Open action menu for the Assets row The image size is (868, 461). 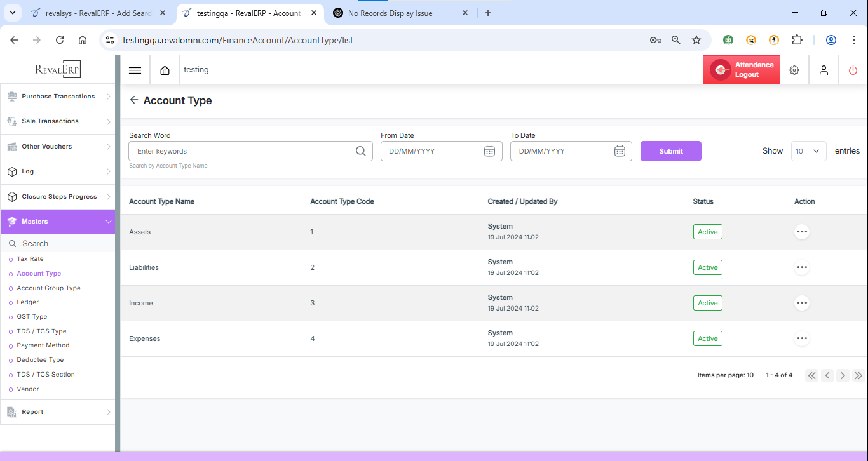802,232
